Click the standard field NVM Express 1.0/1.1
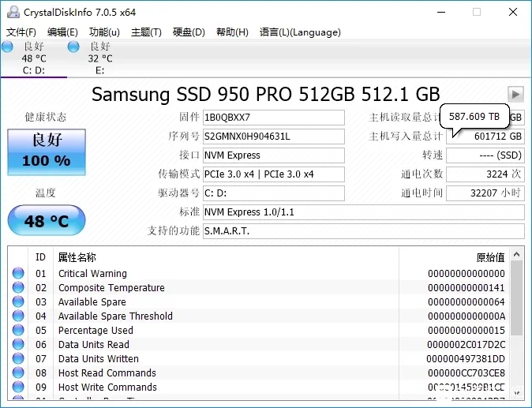The height and width of the screenshot is (408, 532). point(364,212)
